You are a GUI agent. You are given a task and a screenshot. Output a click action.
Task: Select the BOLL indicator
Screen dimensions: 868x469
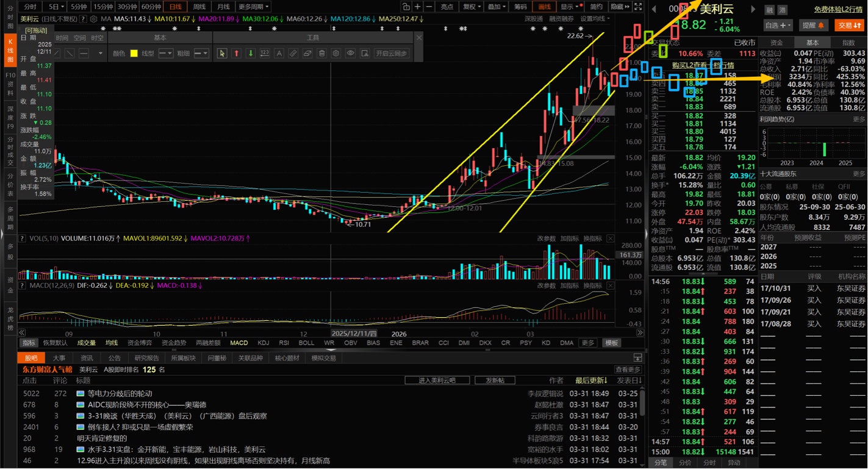(x=306, y=343)
